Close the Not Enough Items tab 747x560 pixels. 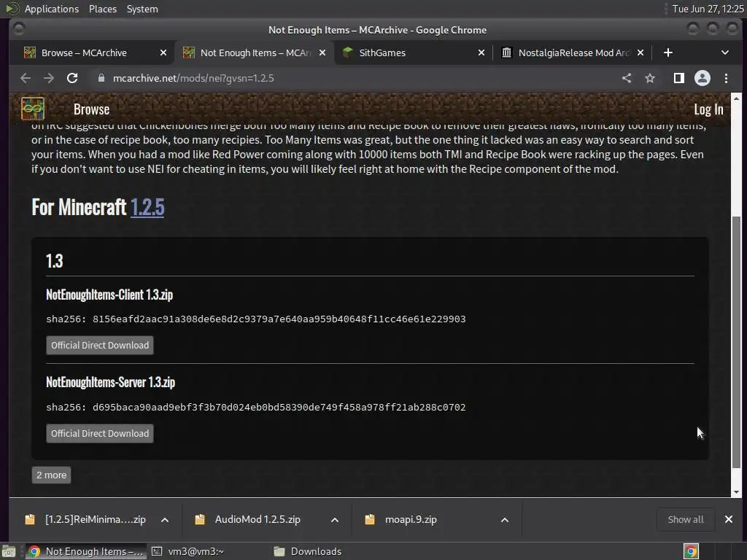(x=322, y=52)
